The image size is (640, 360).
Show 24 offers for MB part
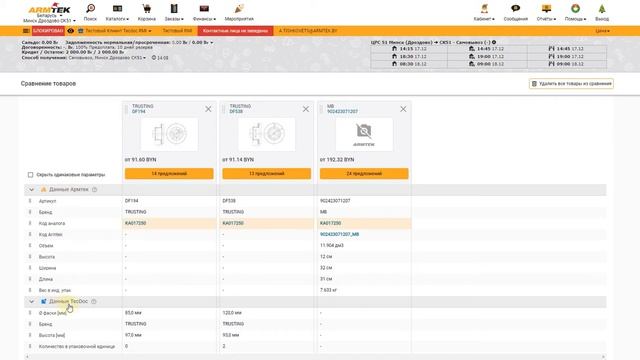pyautogui.click(x=364, y=173)
